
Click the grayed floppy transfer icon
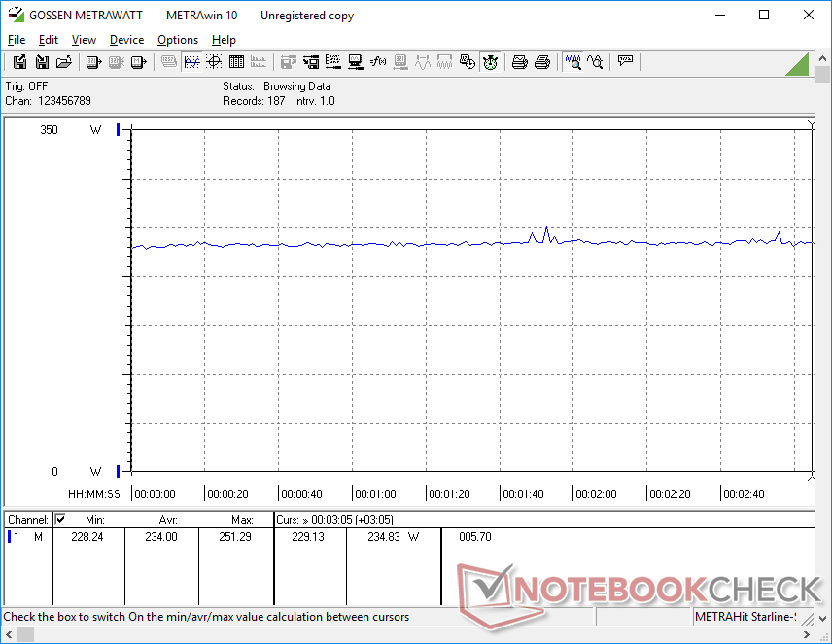coord(288,62)
